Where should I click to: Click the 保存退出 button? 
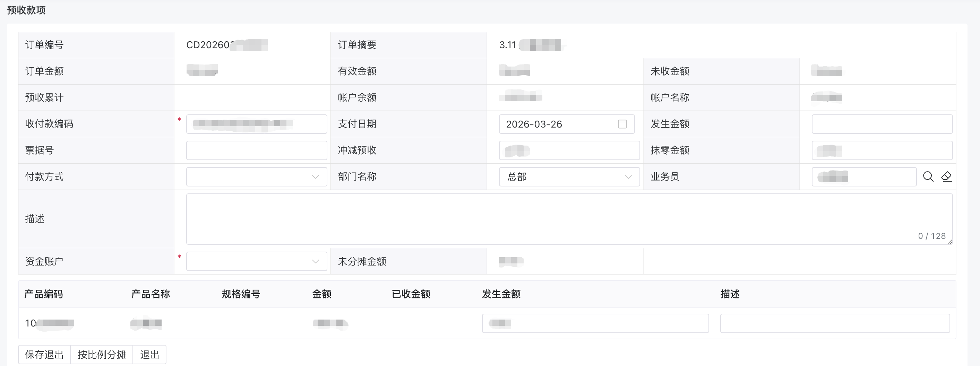44,355
